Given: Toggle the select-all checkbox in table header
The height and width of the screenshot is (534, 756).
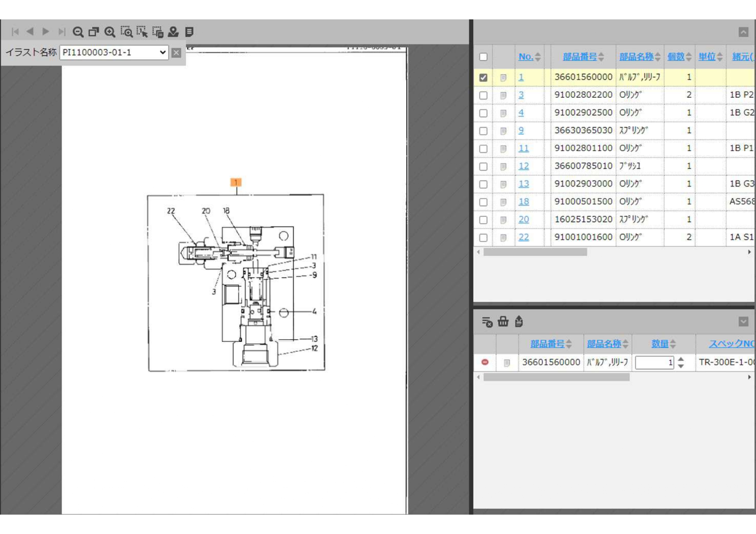Looking at the screenshot, I should (483, 57).
